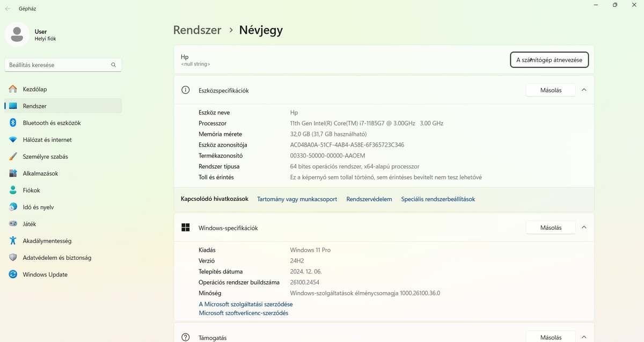Click the memory value 32,0 GB

(x=328, y=134)
